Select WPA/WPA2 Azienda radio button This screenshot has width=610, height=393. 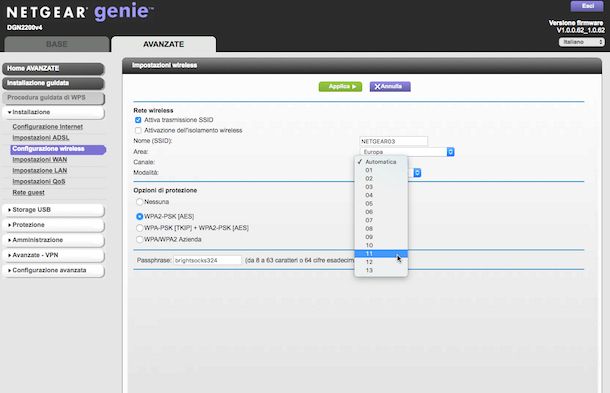139,239
